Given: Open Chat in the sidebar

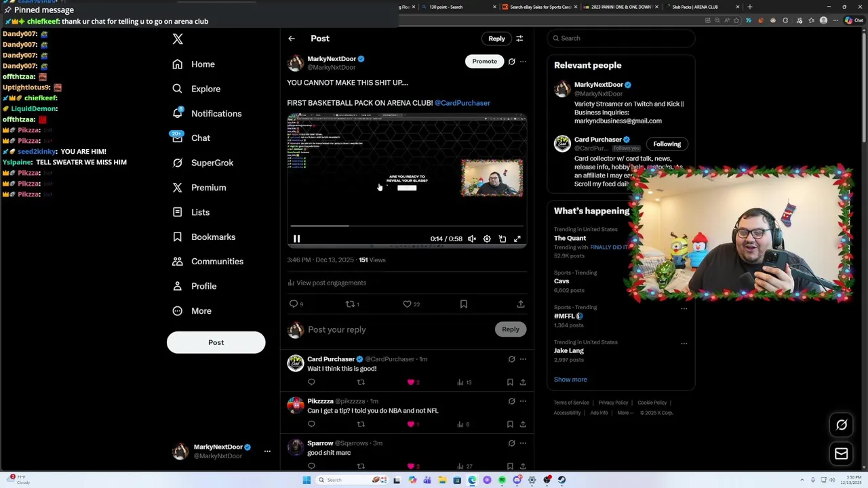Looking at the screenshot, I should click(191, 138).
